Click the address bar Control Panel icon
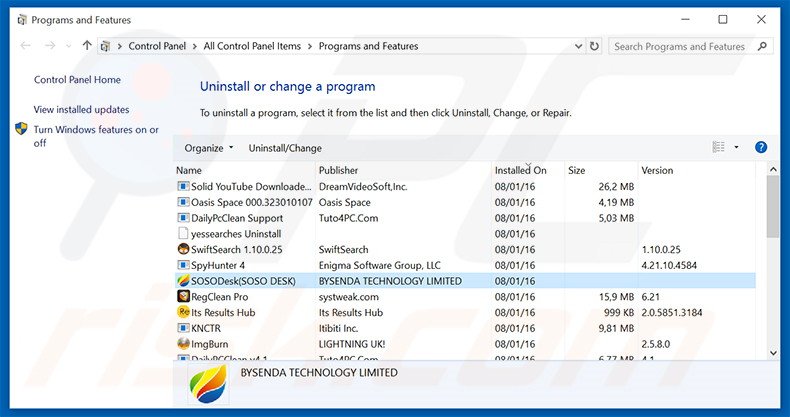The width and height of the screenshot is (790, 417). coord(105,46)
